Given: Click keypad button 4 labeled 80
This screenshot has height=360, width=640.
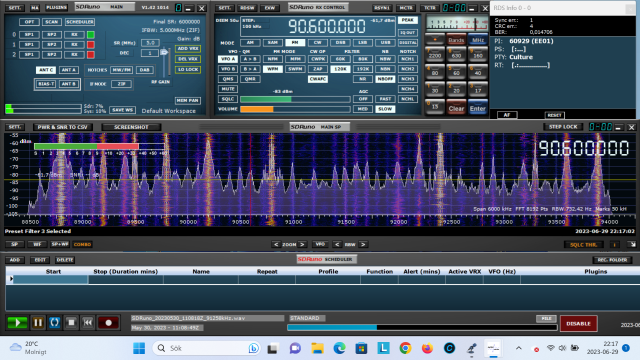Looking at the screenshot, I should 435,72.
